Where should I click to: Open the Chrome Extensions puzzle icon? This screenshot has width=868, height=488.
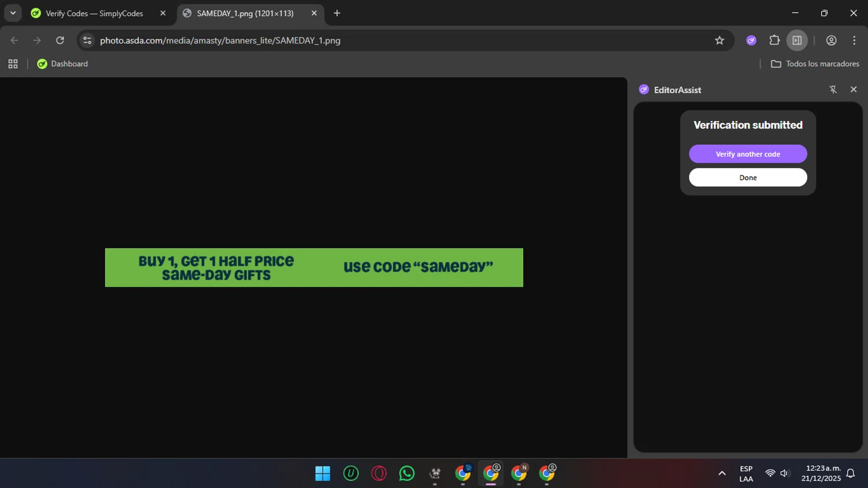pyautogui.click(x=774, y=41)
